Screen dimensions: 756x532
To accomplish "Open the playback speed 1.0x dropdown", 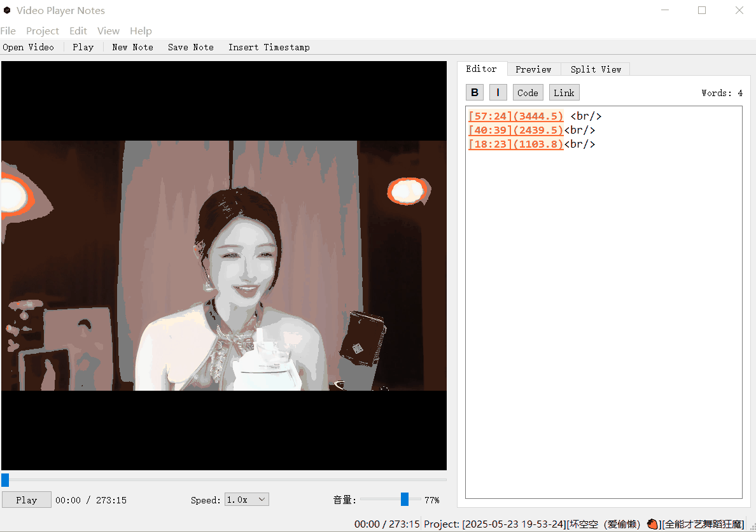I will pos(246,499).
